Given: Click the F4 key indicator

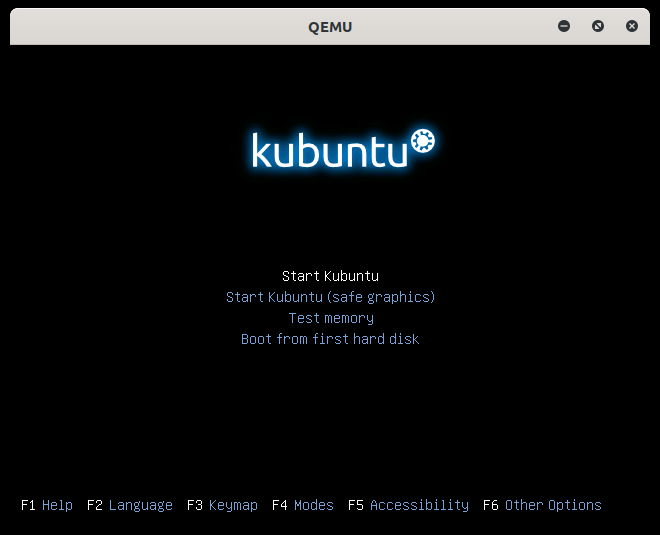Looking at the screenshot, I should pos(280,505).
